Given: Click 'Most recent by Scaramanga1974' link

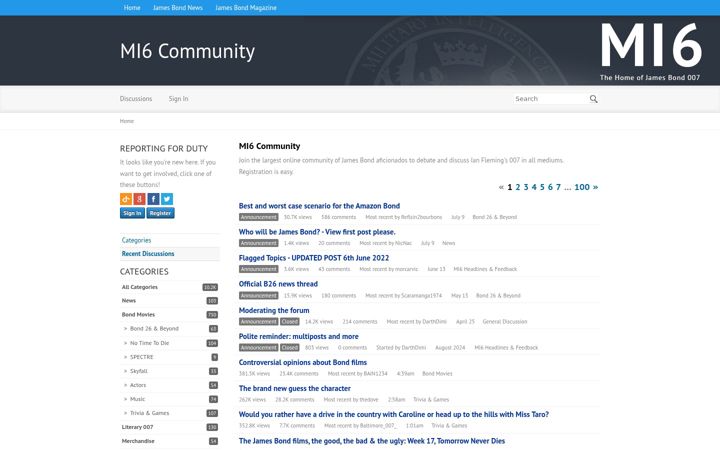Looking at the screenshot, I should coord(403,296).
